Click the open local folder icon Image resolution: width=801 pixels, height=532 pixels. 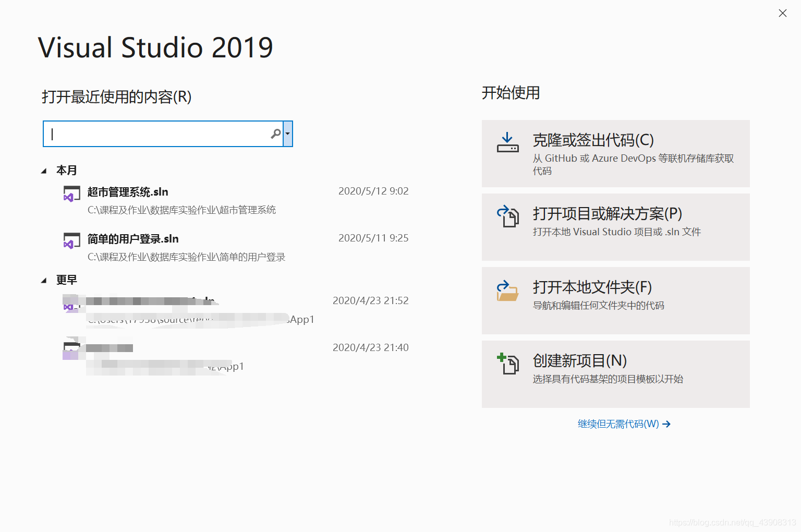pos(507,291)
